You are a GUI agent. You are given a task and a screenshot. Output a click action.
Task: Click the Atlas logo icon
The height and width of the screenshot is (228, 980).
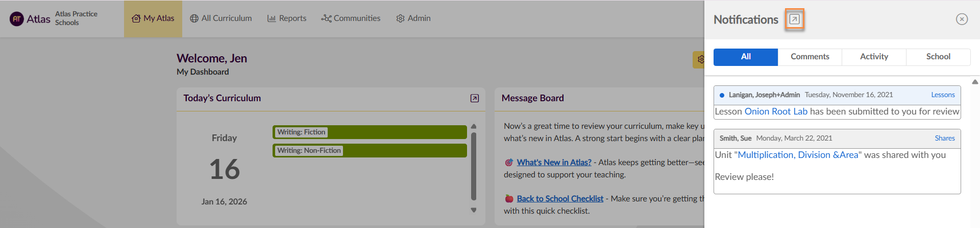click(x=17, y=19)
